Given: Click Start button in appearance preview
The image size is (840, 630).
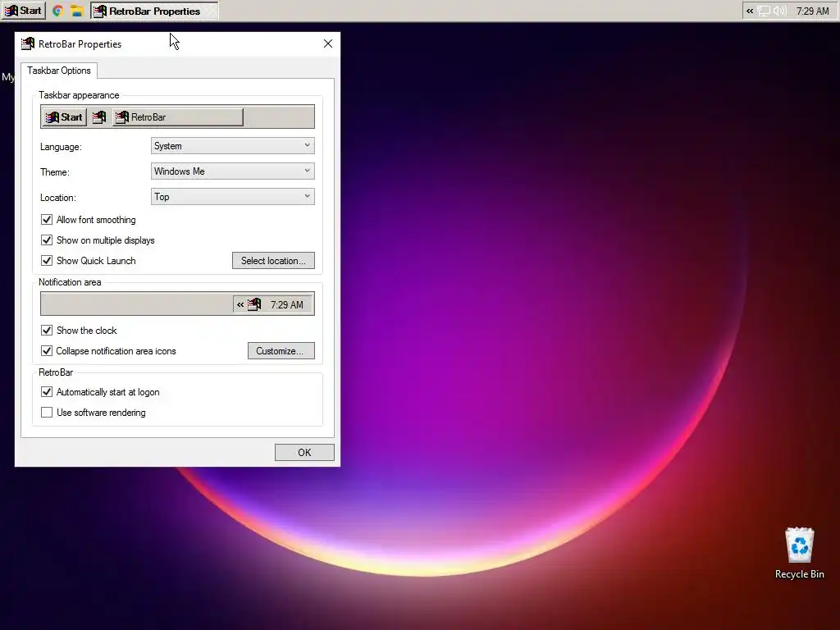Looking at the screenshot, I should tap(64, 116).
